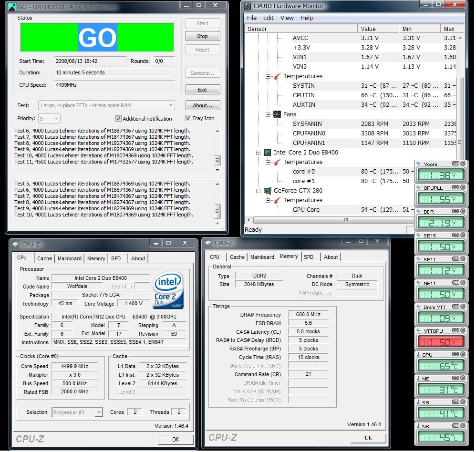Click the magnet icon on DDR gadget
The height and width of the screenshot is (452, 476).
click(x=455, y=212)
